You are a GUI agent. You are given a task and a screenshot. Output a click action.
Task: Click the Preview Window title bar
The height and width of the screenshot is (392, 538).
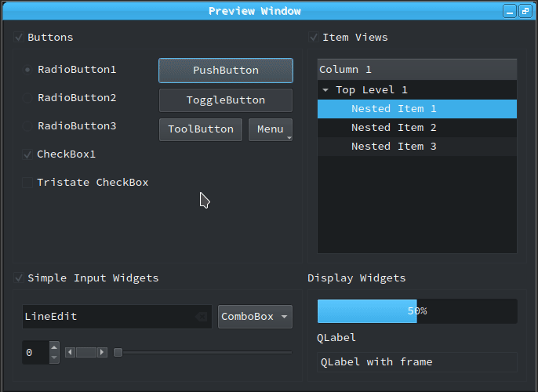pyautogui.click(x=255, y=11)
